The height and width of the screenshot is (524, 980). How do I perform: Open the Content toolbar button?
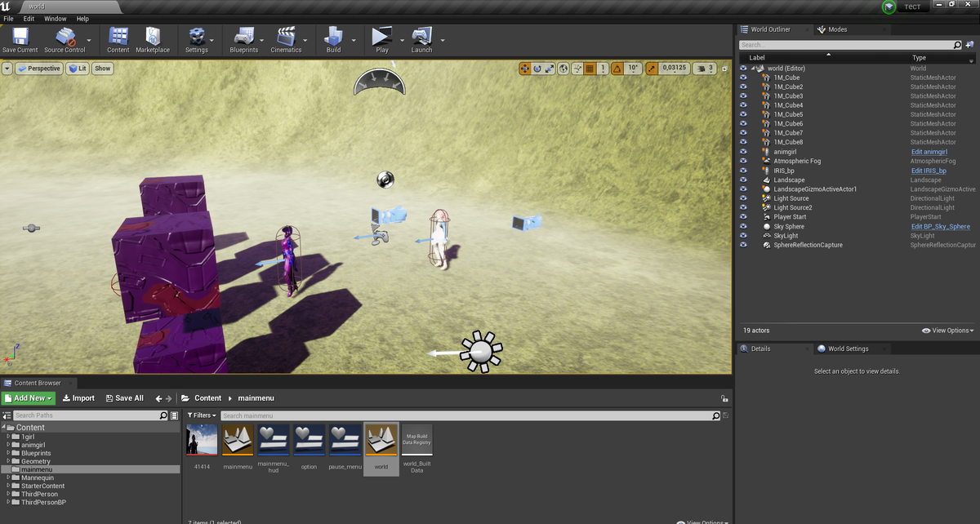pos(118,40)
